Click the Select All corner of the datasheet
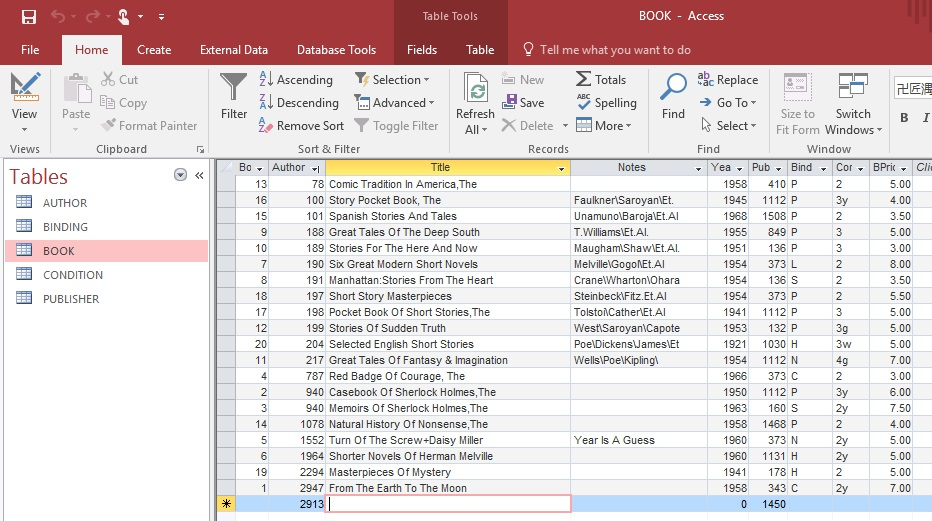Image resolution: width=932 pixels, height=521 pixels. [226, 168]
